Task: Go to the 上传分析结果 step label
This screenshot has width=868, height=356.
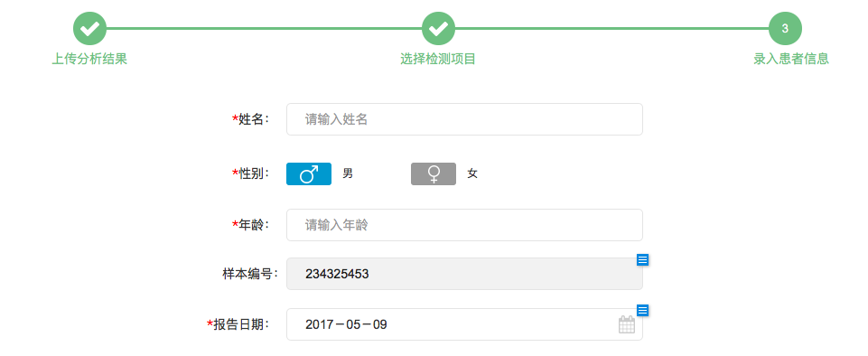Action: pos(89,59)
